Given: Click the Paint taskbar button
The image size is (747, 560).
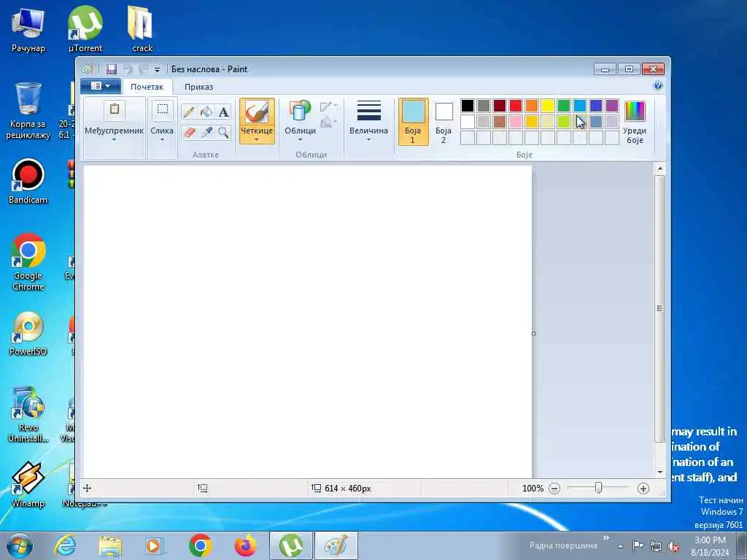Looking at the screenshot, I should click(x=336, y=545).
